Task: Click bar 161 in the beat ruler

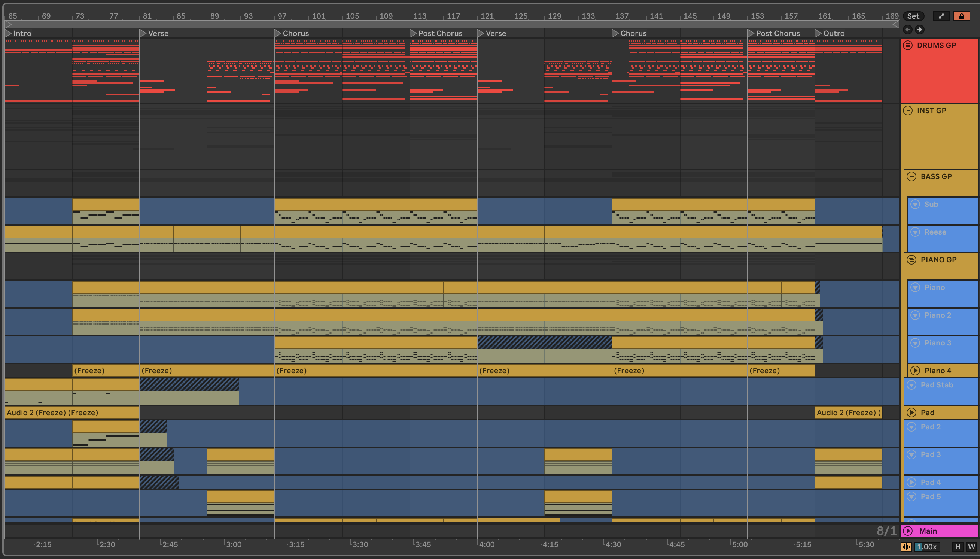Action: click(x=824, y=16)
